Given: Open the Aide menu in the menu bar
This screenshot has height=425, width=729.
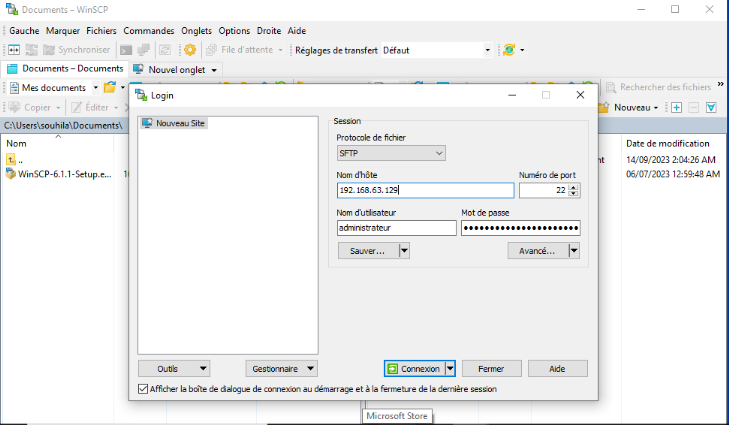Looking at the screenshot, I should pyautogui.click(x=297, y=31).
